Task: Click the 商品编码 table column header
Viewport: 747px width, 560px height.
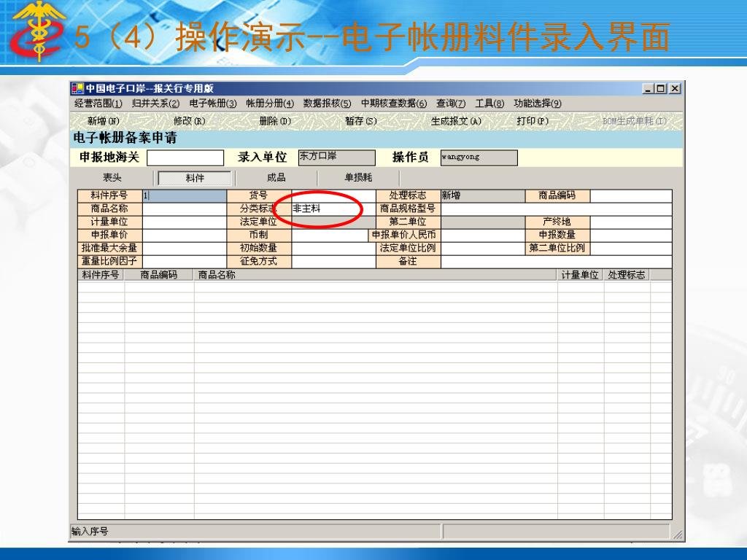Action: [x=159, y=275]
